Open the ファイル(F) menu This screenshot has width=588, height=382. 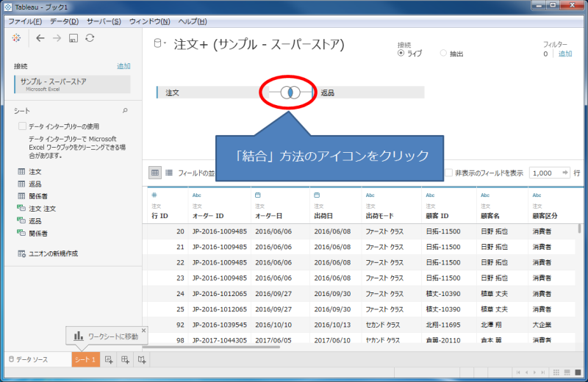click(x=25, y=21)
